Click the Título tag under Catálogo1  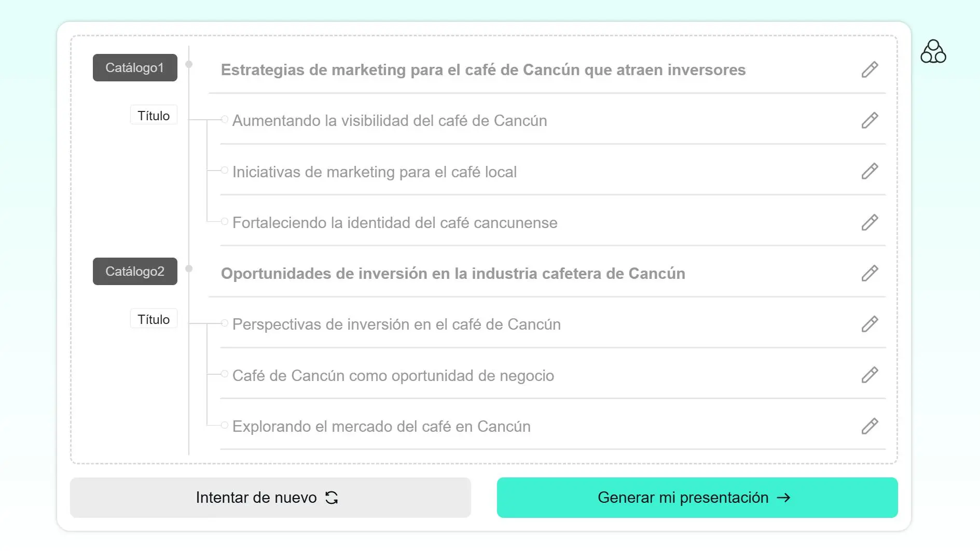[154, 115]
